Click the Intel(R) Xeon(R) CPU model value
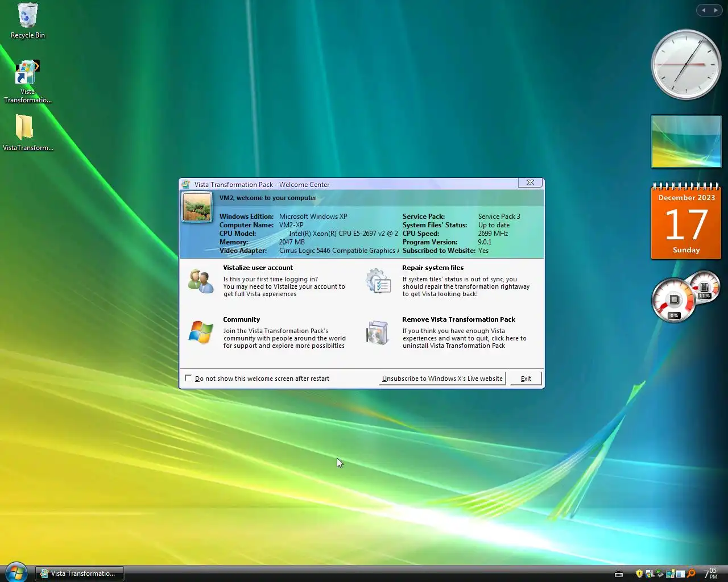728x582 pixels. point(344,234)
